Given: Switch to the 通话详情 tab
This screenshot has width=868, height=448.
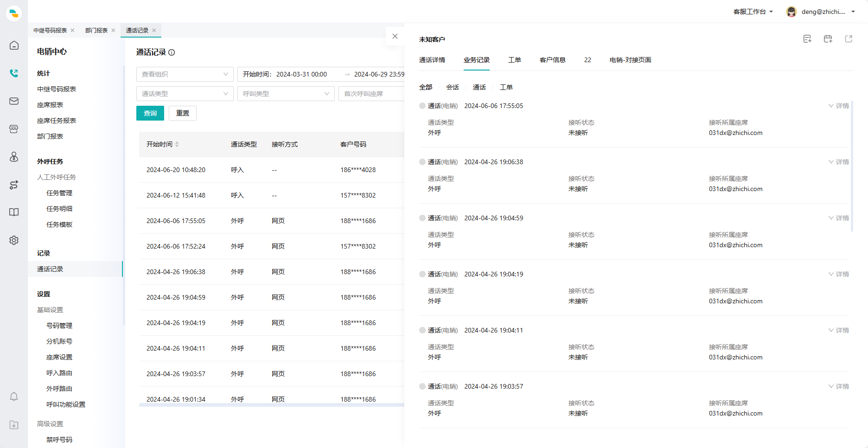Looking at the screenshot, I should pos(432,60).
